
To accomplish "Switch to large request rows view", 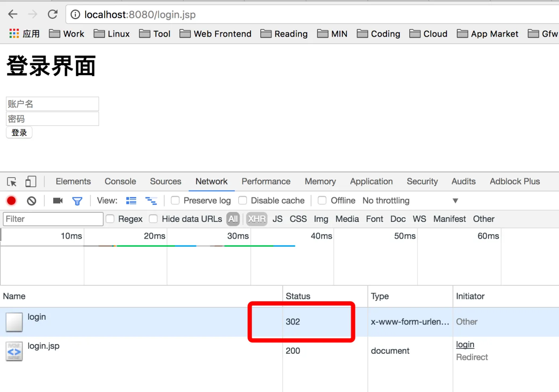I will click(x=131, y=201).
